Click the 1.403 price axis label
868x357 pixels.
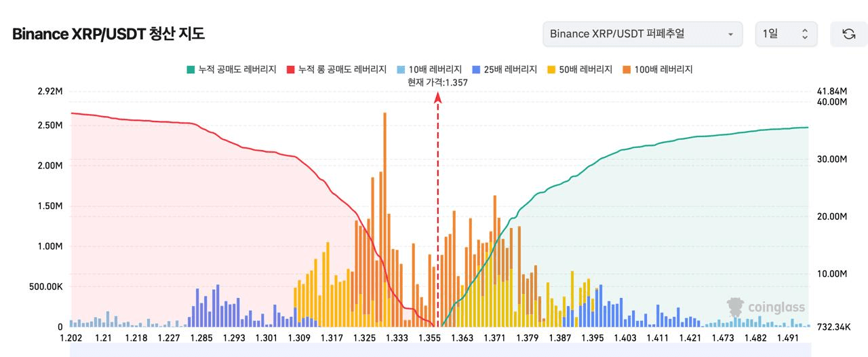pos(625,338)
